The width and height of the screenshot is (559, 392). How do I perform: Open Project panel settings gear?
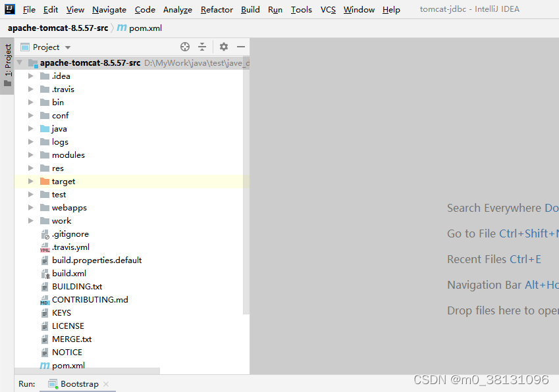[x=223, y=47]
